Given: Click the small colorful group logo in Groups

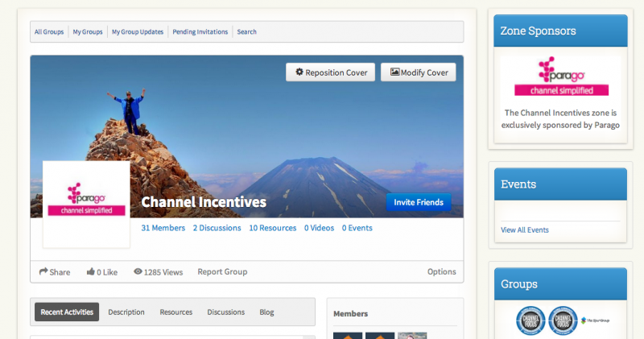Looking at the screenshot, I should click(x=595, y=320).
